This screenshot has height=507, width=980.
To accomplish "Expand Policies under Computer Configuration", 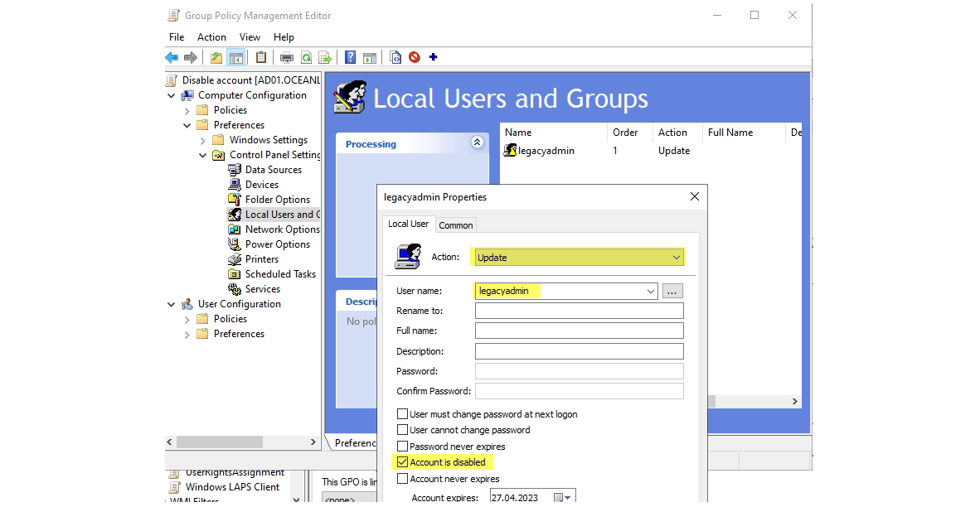I will [x=187, y=110].
